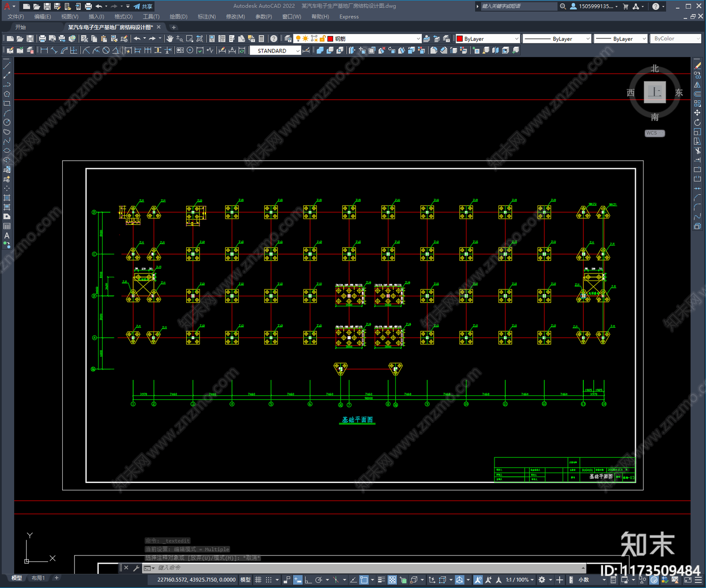Click the Linear dimension tool icon
Image resolution: width=706 pixels, height=588 pixels.
[x=44, y=50]
